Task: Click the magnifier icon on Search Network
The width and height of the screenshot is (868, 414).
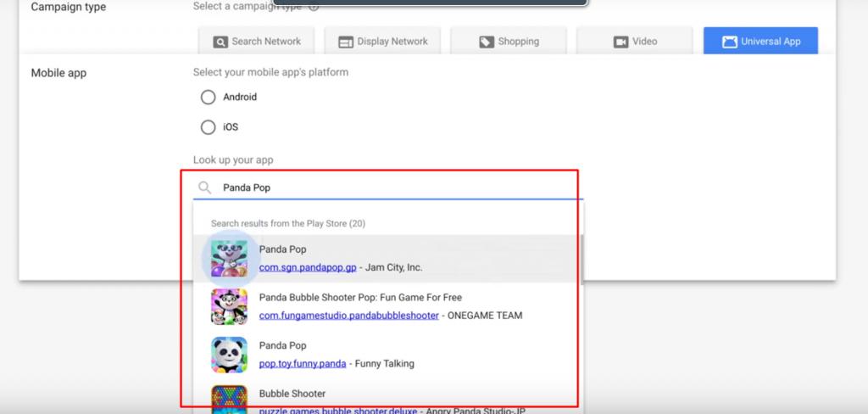Action: (220, 42)
